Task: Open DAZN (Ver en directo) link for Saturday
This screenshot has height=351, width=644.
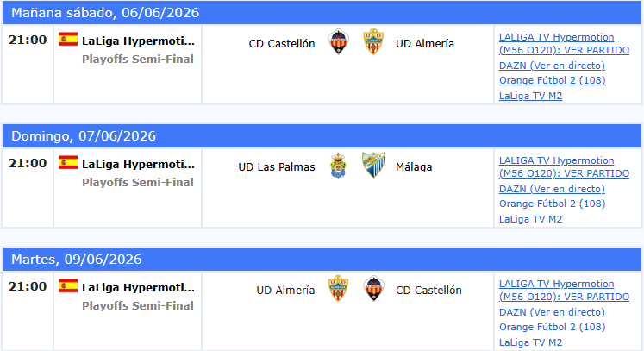Action: coord(552,66)
